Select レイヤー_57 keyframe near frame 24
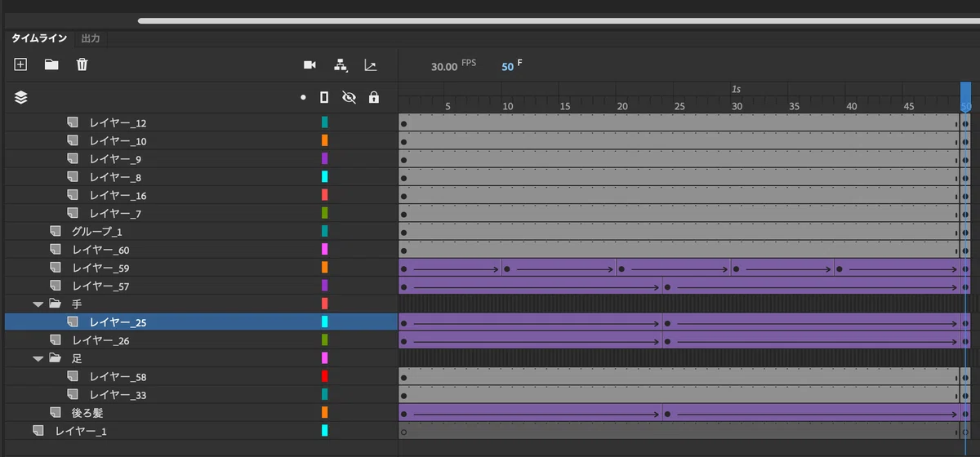 pos(668,286)
